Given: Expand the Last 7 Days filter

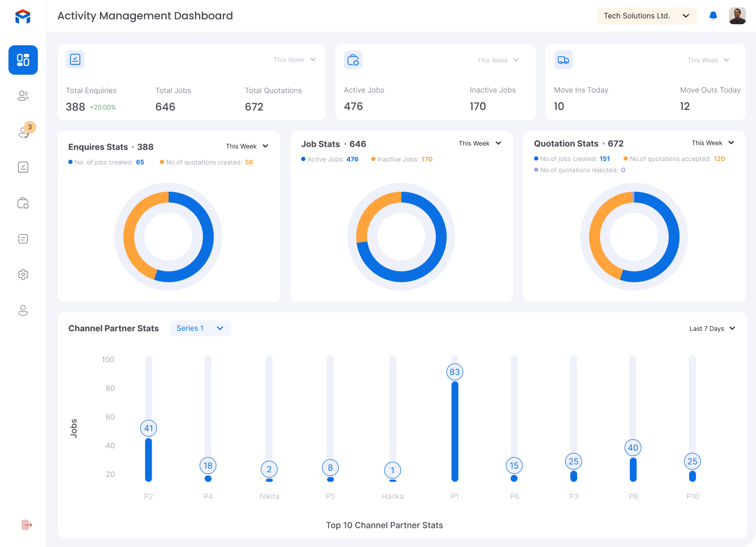Looking at the screenshot, I should point(712,328).
